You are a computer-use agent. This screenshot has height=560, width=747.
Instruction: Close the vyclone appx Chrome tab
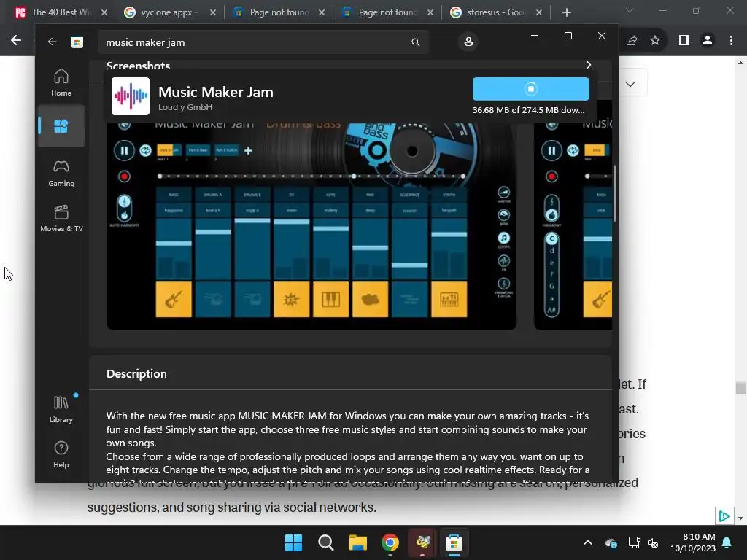click(213, 12)
